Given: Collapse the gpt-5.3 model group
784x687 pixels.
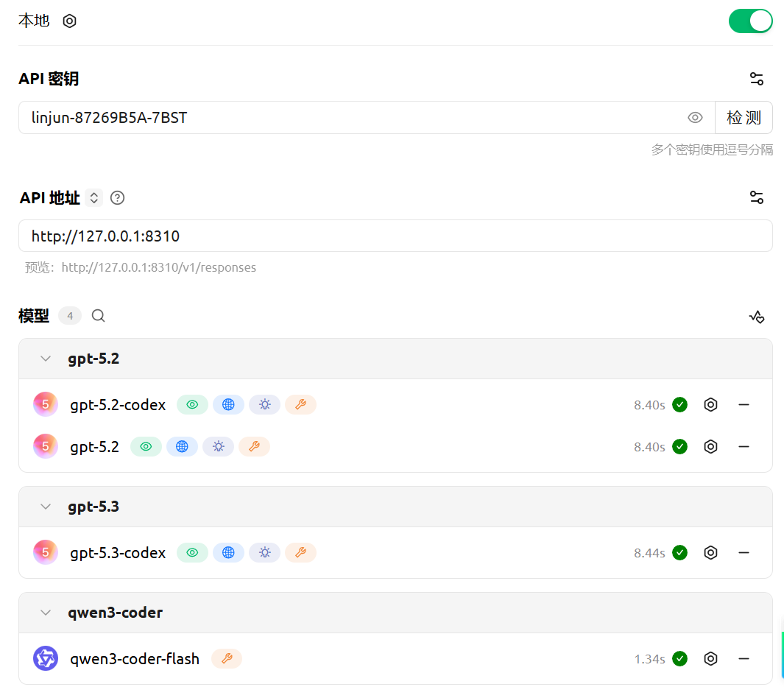Looking at the screenshot, I should [x=46, y=507].
